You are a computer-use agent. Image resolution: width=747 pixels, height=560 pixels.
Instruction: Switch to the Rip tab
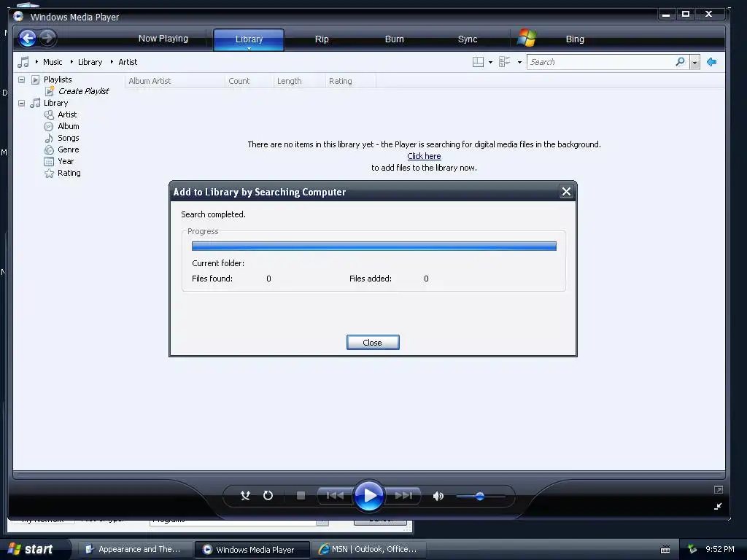322,39
